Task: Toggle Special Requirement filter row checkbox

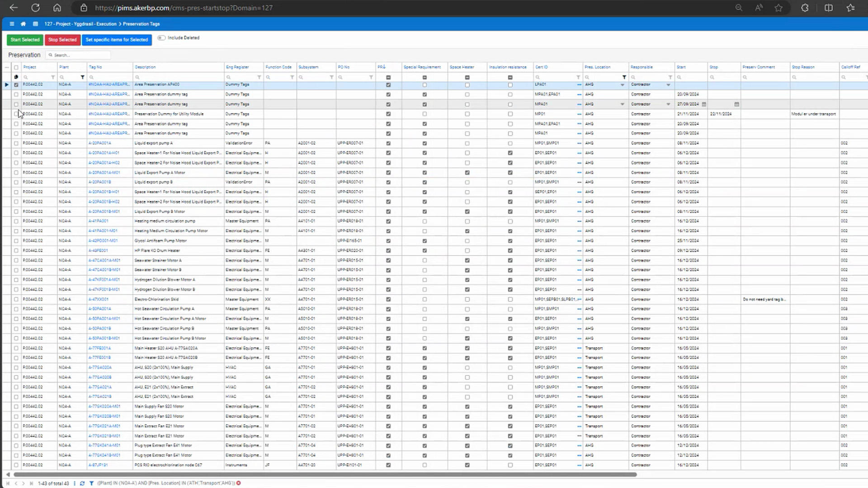Action: (425, 77)
